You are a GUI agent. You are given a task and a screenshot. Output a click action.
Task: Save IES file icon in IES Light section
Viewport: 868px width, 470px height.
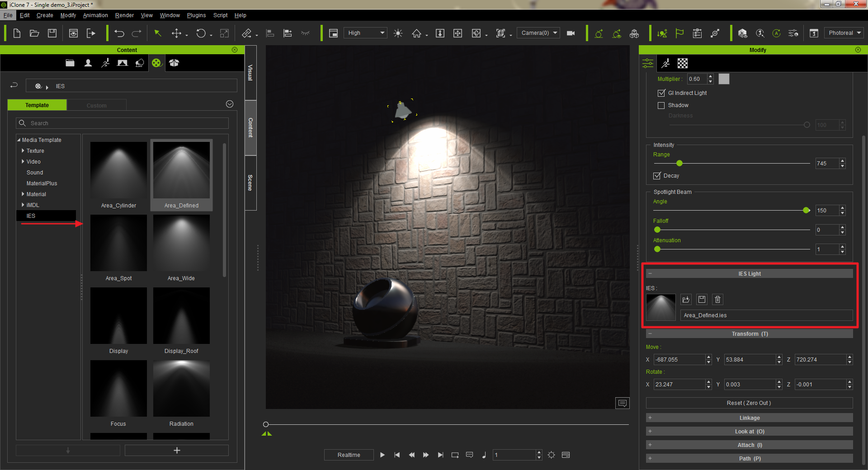[x=702, y=299]
